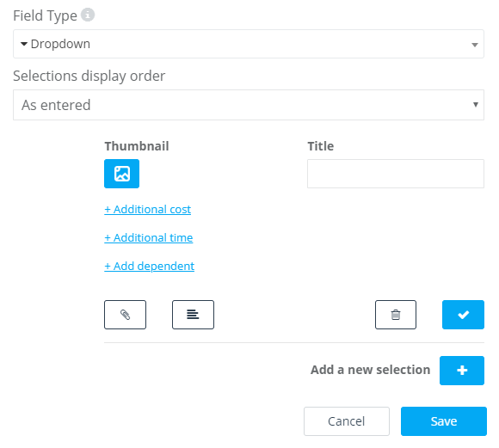This screenshot has width=499, height=448.
Task: Click the caret icon before Dropdown text
Action: [24, 44]
